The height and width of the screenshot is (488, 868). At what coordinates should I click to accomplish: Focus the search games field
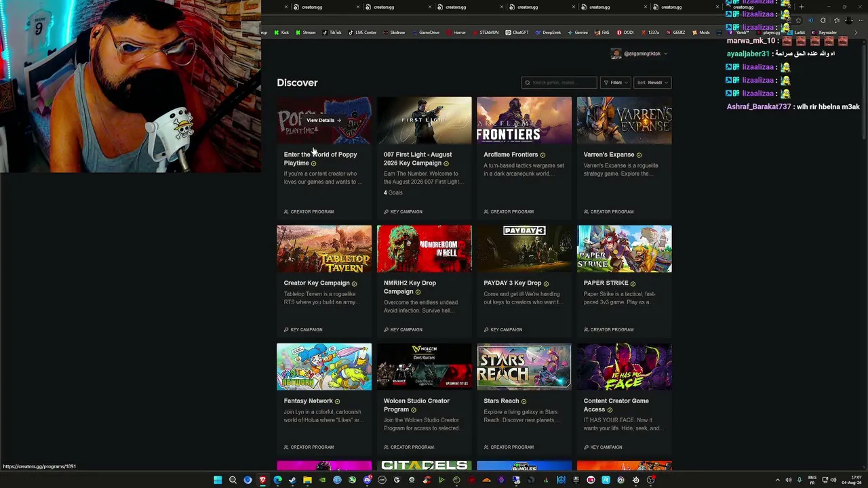(x=559, y=83)
